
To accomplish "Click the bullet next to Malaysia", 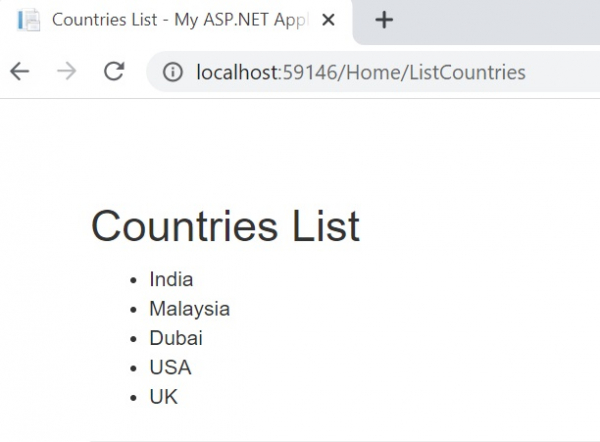I will tap(133, 310).
